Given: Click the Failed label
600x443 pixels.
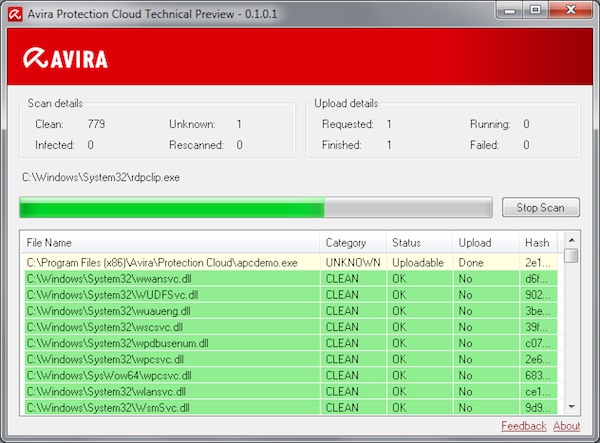Looking at the screenshot, I should coord(484,145).
